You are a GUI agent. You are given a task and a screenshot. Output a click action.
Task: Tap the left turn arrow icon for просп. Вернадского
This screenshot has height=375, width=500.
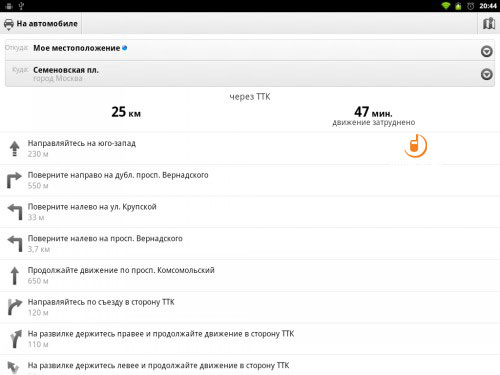coord(15,243)
